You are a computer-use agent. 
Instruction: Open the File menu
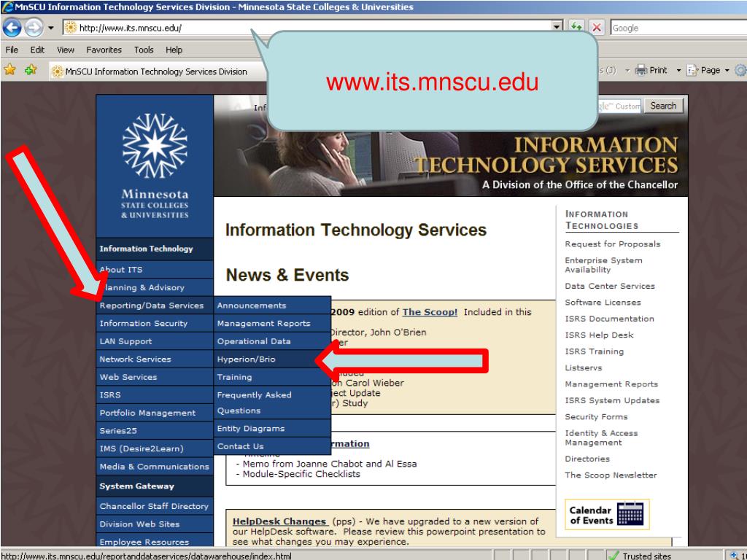(x=12, y=50)
